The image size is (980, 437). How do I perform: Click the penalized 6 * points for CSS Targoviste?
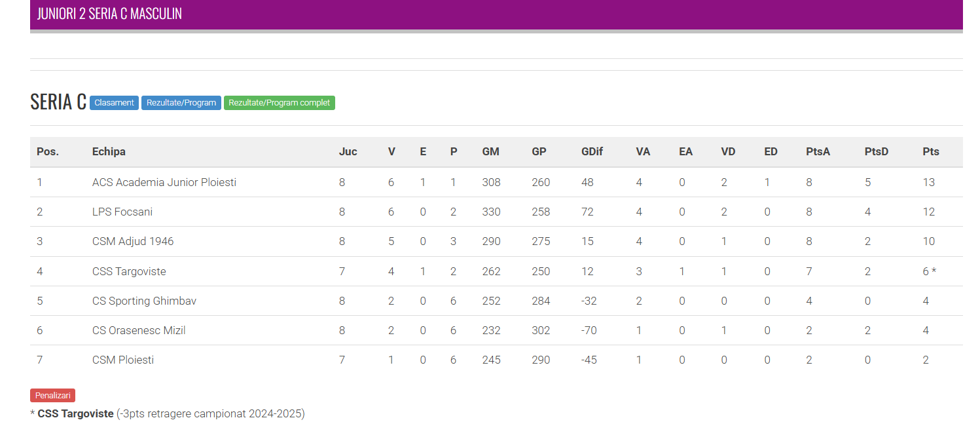point(929,271)
